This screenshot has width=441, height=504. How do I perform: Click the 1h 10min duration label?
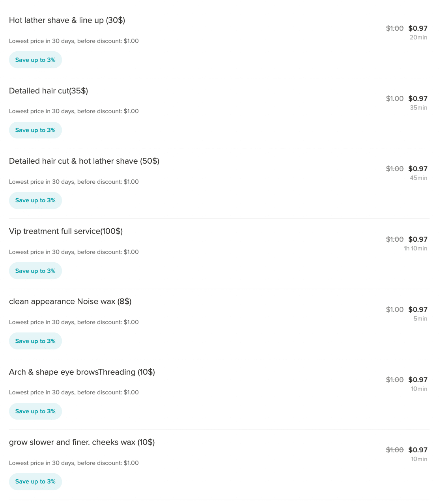click(x=415, y=248)
